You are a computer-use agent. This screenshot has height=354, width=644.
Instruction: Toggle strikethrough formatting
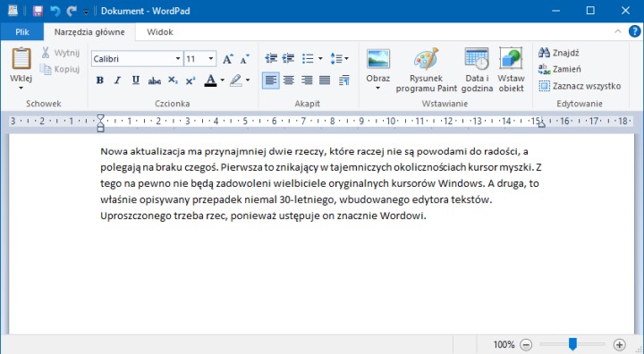[x=155, y=81]
